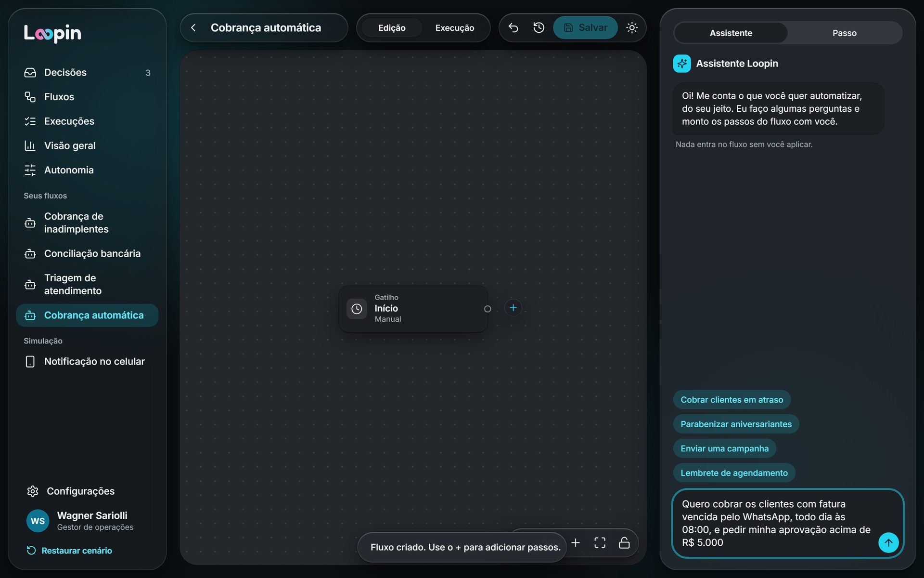Open Cobrança de inadimplentes flow
Viewport: 924px width, 578px height.
pos(87,223)
